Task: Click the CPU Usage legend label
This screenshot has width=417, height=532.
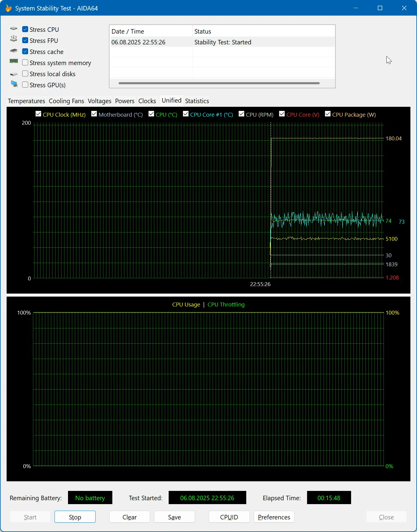Action: pyautogui.click(x=186, y=305)
